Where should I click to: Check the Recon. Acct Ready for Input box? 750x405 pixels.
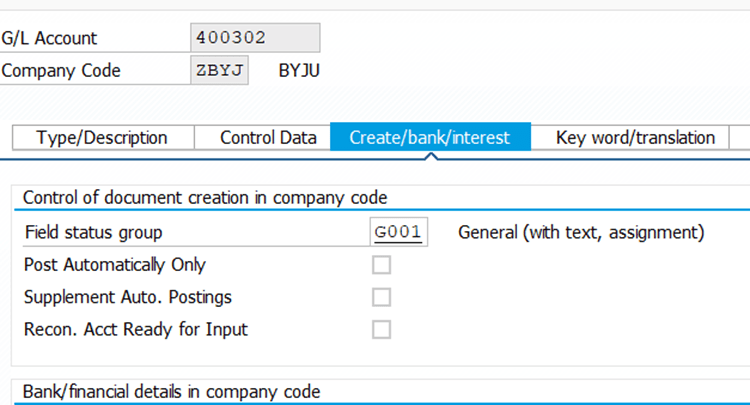tap(381, 329)
